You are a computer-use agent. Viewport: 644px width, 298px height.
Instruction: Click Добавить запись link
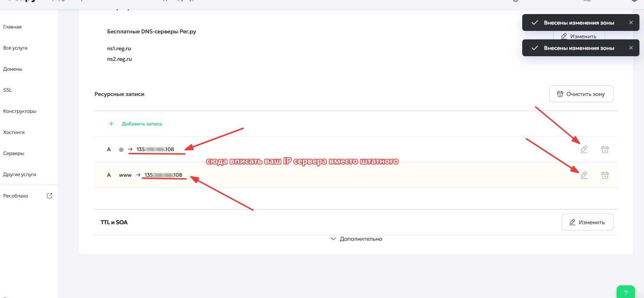142,124
